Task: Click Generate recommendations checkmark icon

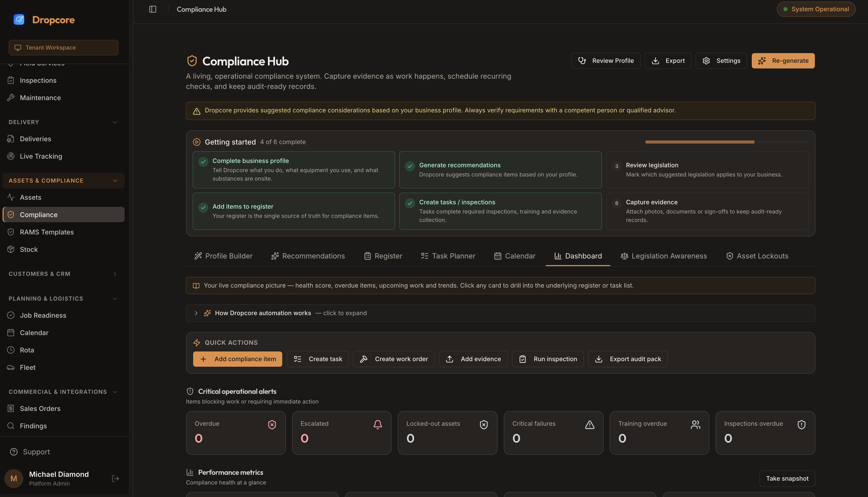Action: coord(409,166)
